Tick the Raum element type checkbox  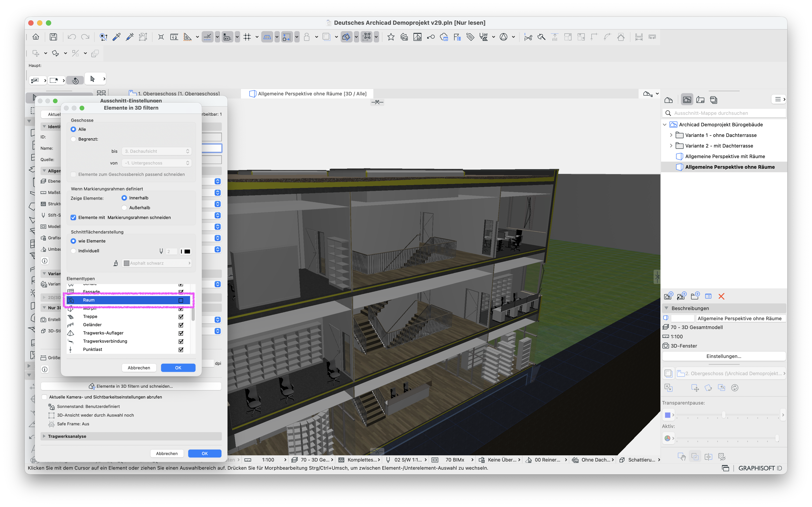181,301
